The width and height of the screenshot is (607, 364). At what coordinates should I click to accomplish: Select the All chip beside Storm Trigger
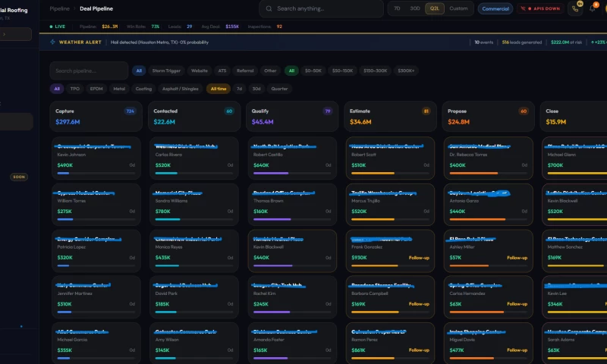[139, 71]
